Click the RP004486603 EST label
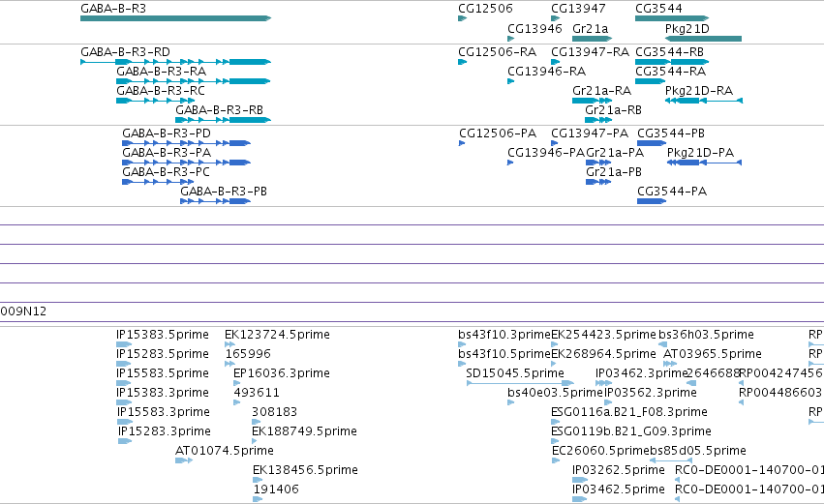Viewport: 824px width, 504px height. (x=779, y=393)
